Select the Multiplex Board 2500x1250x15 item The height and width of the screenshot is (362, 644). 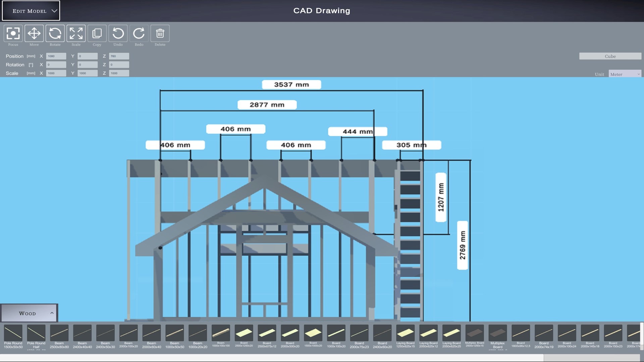[475, 333]
